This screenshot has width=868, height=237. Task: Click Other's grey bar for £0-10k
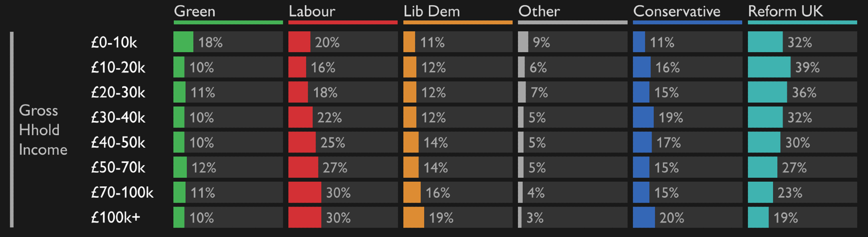tap(523, 42)
